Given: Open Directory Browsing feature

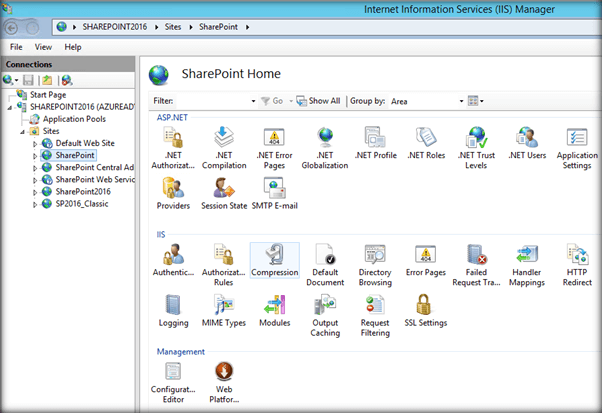Looking at the screenshot, I should (375, 265).
